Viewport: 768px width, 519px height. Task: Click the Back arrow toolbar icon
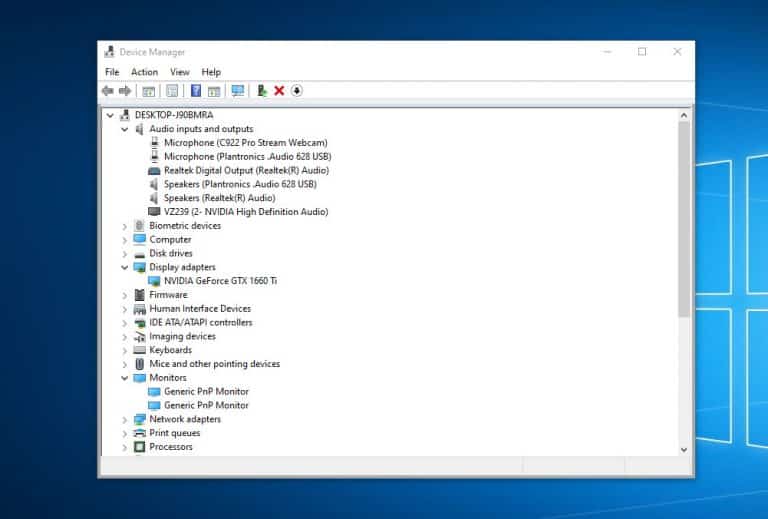click(108, 91)
